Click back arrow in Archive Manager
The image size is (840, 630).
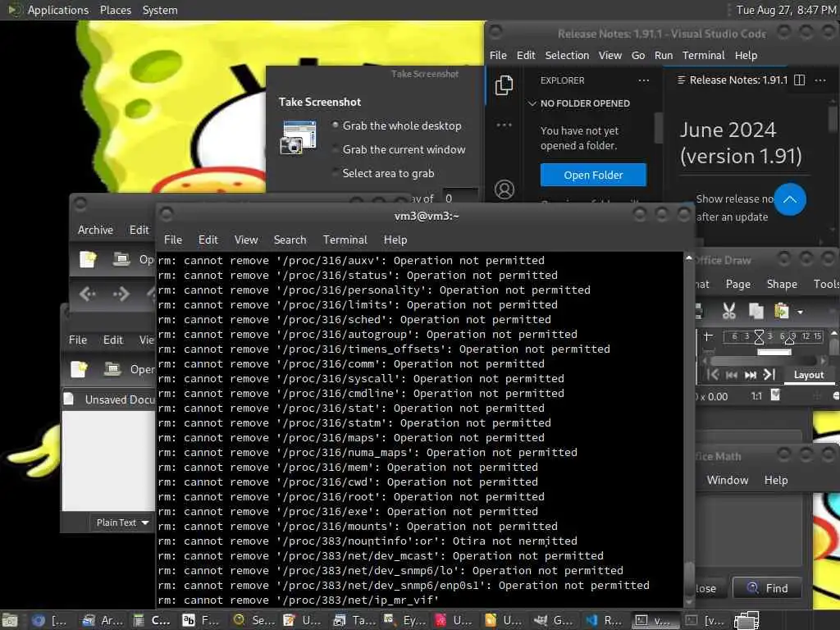[x=87, y=294]
